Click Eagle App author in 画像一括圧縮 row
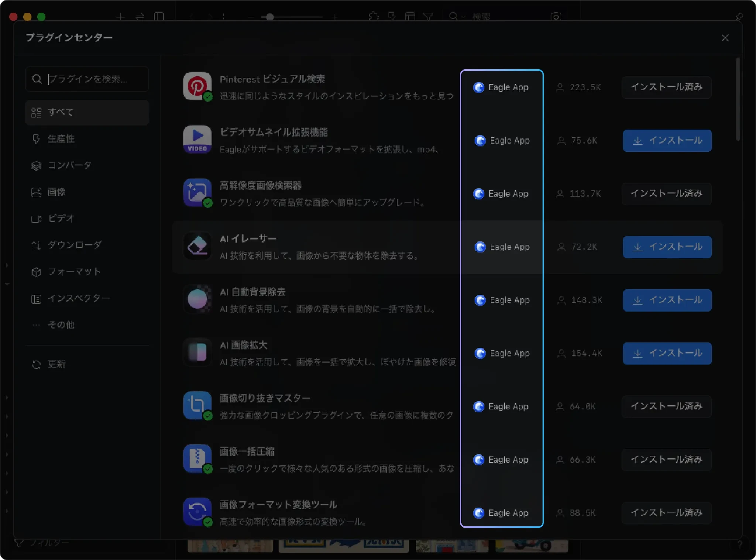756x560 pixels. click(501, 460)
